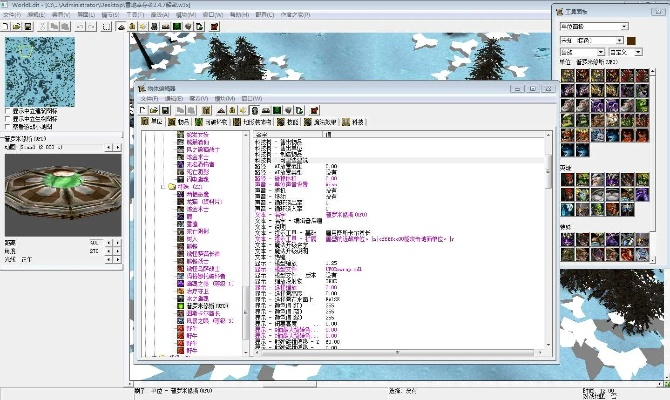Switch to the 物品 (Items) tab in Object Editor
The width and height of the screenshot is (670, 400).
180,121
